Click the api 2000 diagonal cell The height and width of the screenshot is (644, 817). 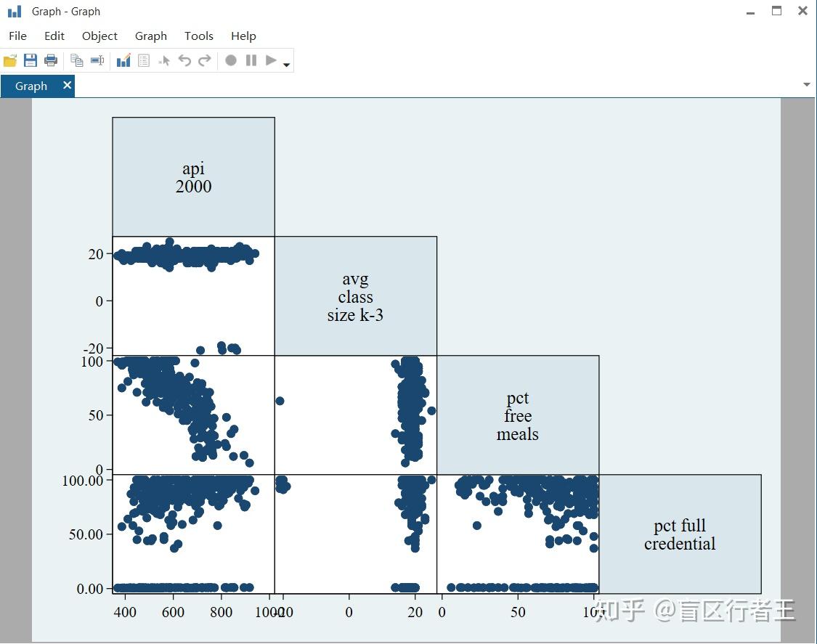(x=193, y=176)
